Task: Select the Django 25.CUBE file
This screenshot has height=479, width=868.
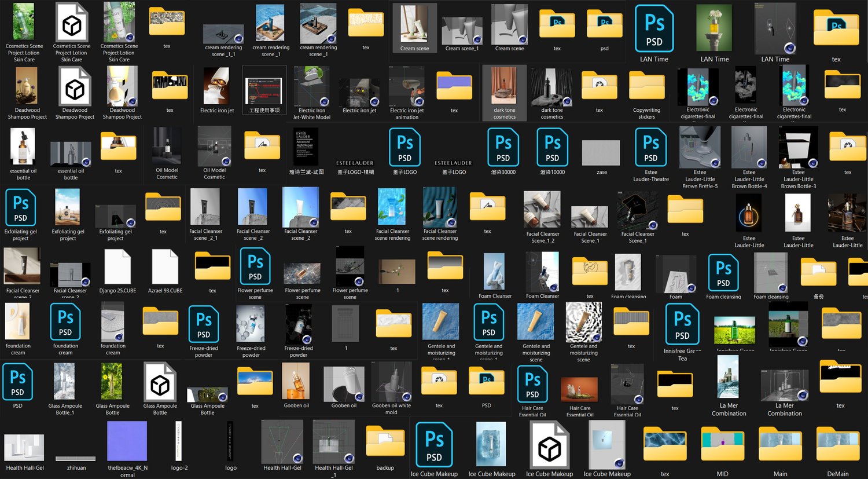Action: pyautogui.click(x=117, y=266)
